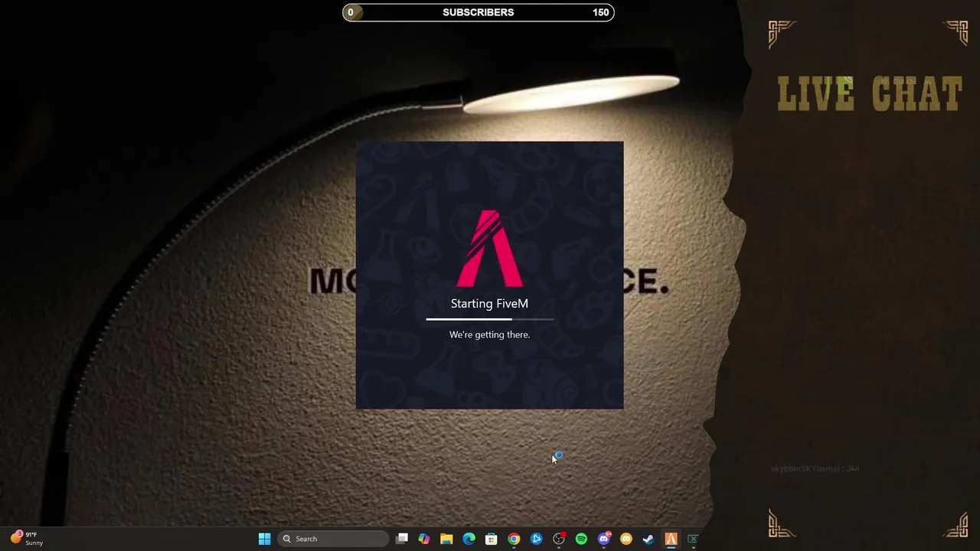This screenshot has height=551, width=980.
Task: Open Discord from the taskbar
Action: click(604, 539)
